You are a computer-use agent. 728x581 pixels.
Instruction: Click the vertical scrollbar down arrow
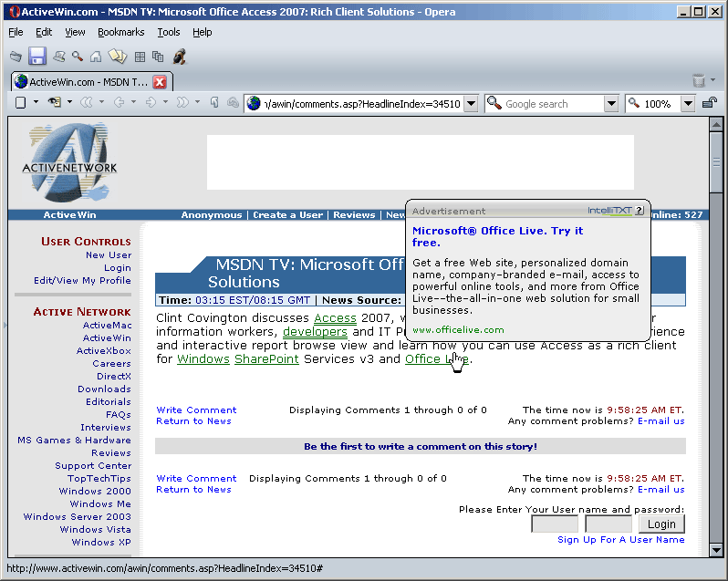[716, 550]
